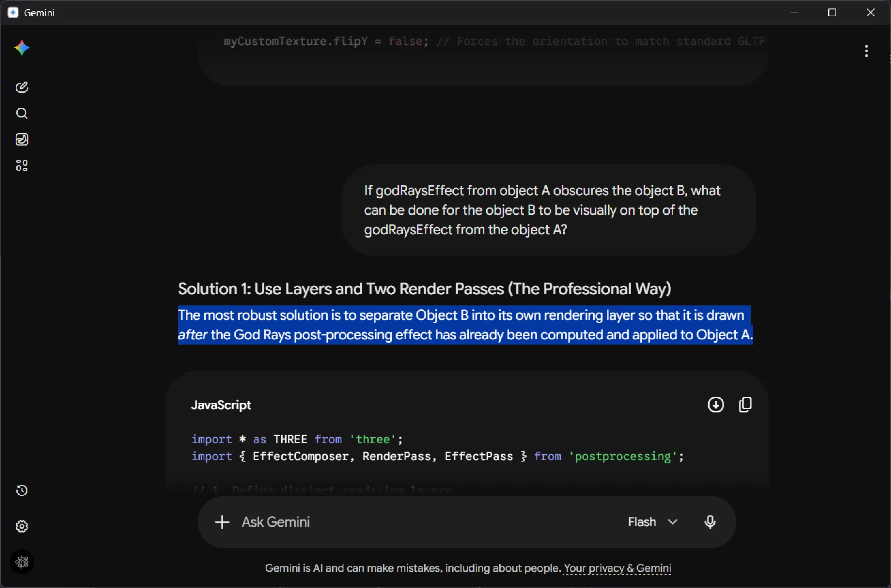This screenshot has width=891, height=588.
Task: Click the 'import * as THREE' code line
Action: tap(297, 439)
